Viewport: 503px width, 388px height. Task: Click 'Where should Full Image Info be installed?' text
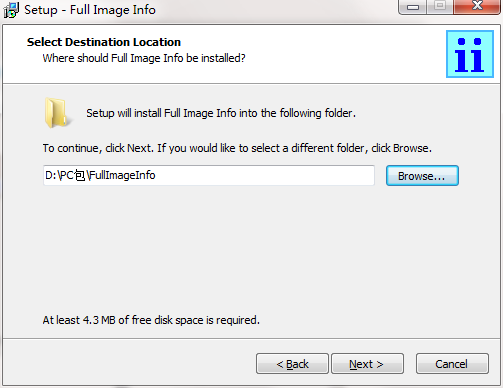click(144, 58)
